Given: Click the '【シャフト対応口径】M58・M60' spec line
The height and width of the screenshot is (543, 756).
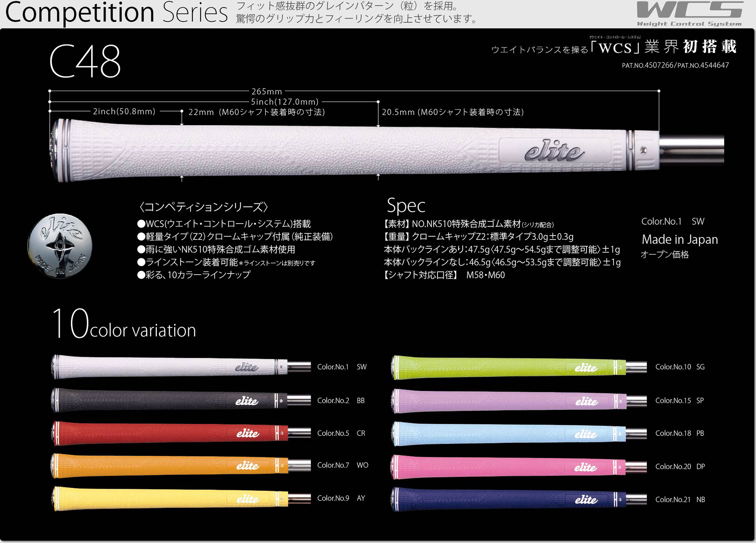Looking at the screenshot, I should [444, 275].
